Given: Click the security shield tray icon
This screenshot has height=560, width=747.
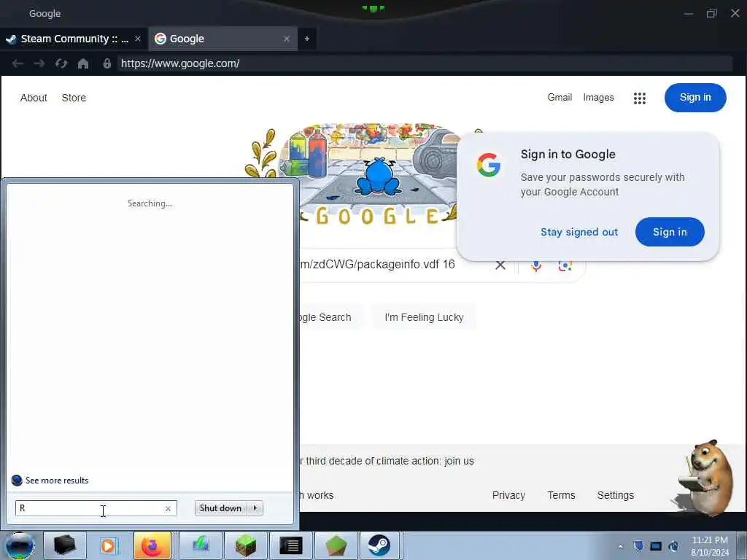Looking at the screenshot, I should (x=638, y=546).
